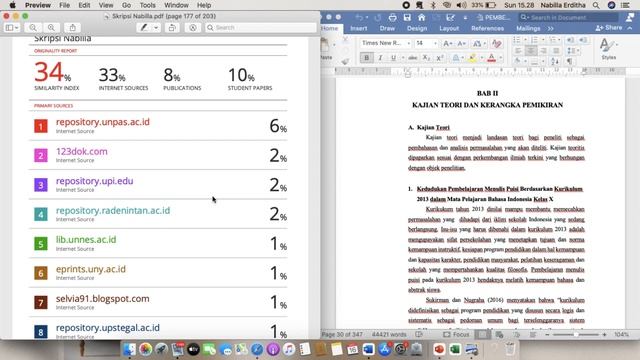Screen dimensions: 640x360
Task: Click Paste in Word ribbon
Action: pyautogui.click(x=326, y=50)
